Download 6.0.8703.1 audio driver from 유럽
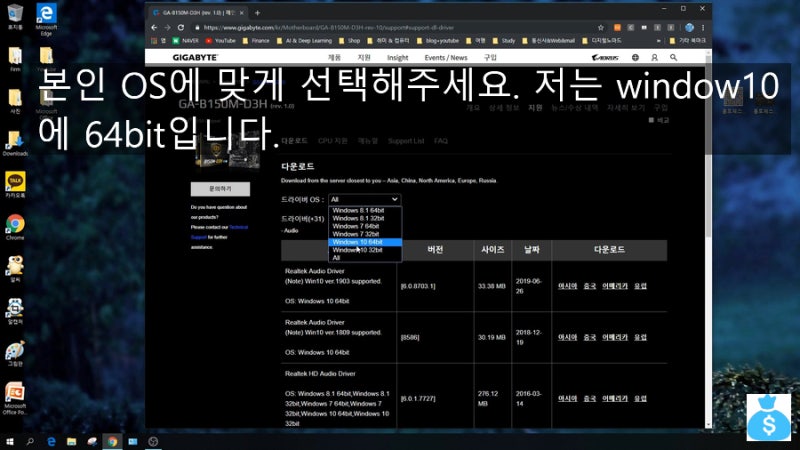The image size is (800, 450). pos(640,286)
